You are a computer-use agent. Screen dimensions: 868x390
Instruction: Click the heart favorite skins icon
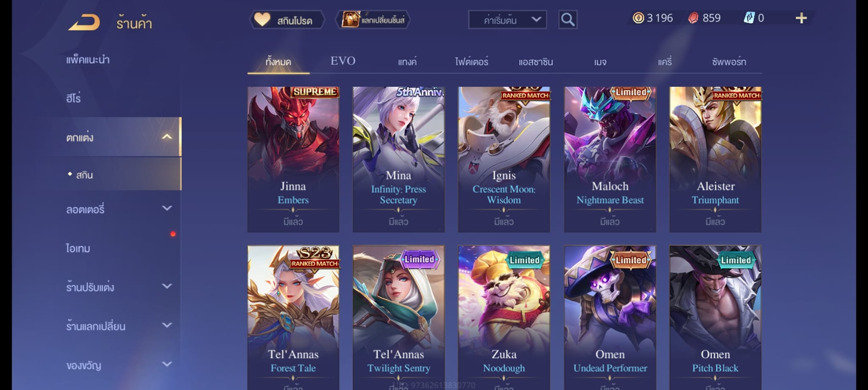(262, 19)
